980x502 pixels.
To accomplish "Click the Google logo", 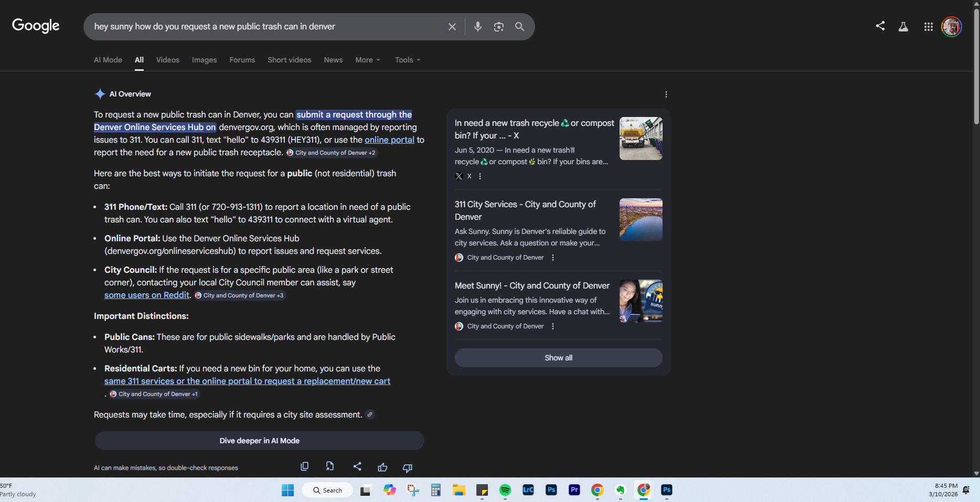I will click(36, 26).
